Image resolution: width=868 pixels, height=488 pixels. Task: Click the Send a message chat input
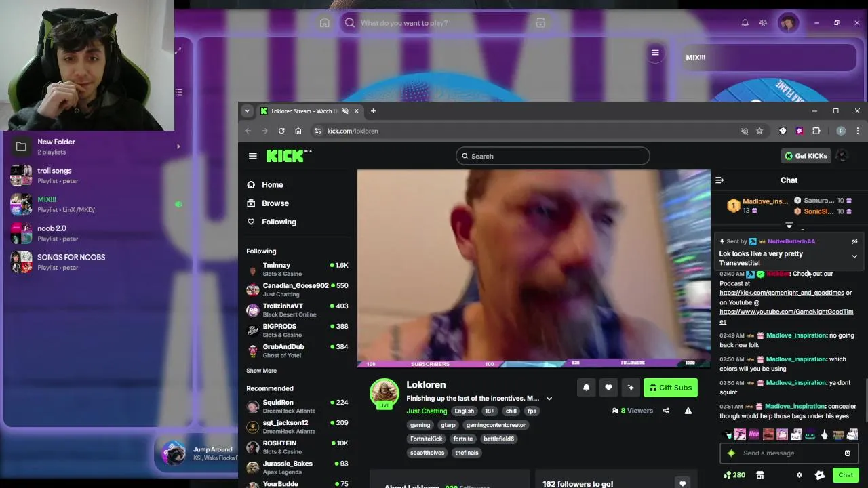coord(789,453)
